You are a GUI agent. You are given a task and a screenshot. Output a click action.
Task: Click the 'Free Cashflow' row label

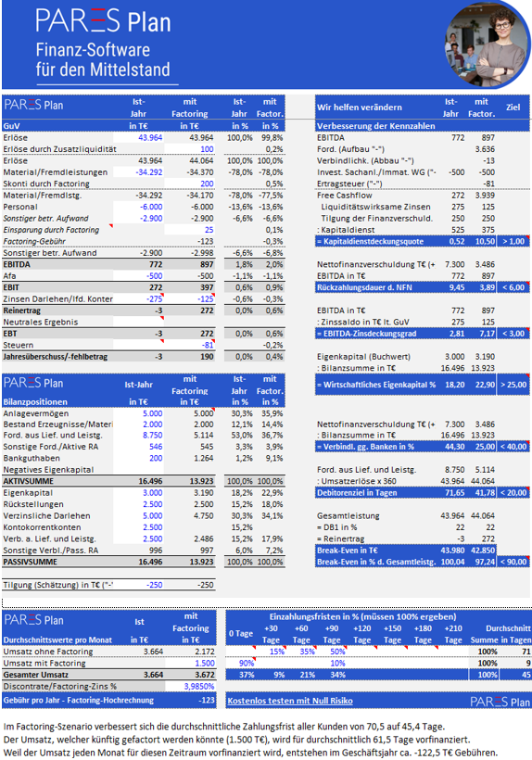point(345,196)
